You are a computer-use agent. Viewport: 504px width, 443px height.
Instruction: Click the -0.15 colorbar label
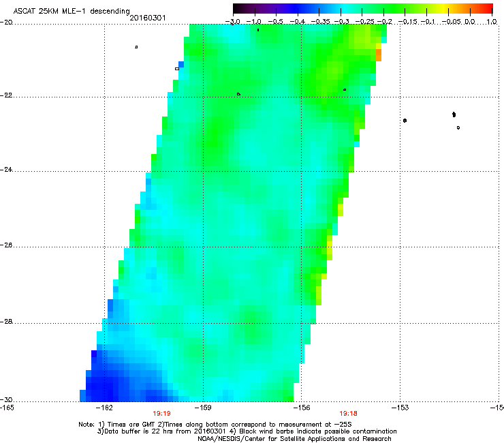pyautogui.click(x=408, y=22)
